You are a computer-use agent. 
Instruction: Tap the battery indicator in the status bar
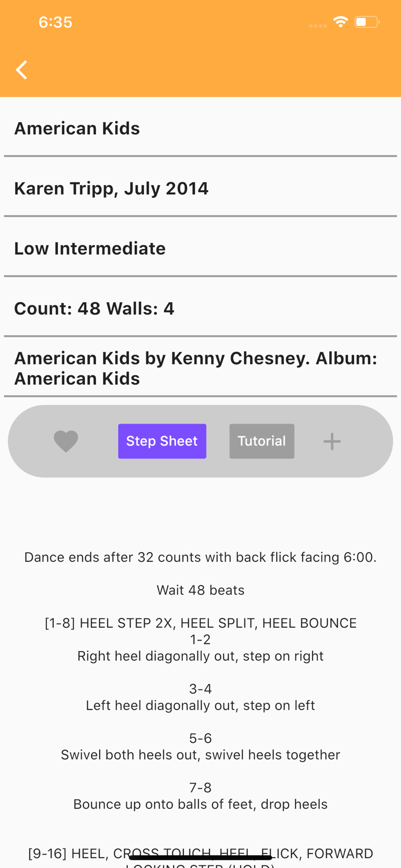[366, 21]
